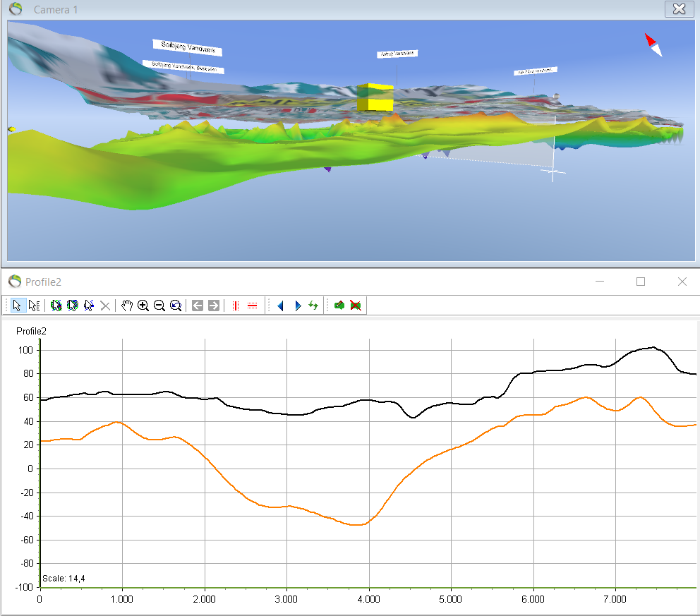
Task: Zoom in on the profile chart
Action: pyautogui.click(x=143, y=305)
